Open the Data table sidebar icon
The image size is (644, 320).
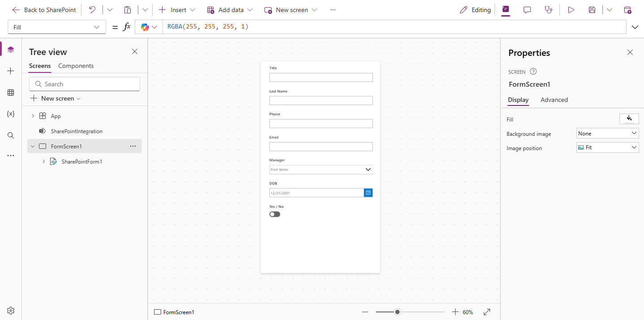pyautogui.click(x=11, y=93)
